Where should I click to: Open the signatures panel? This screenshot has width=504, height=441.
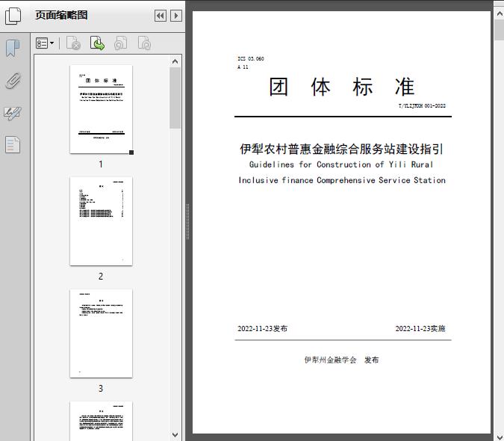(x=13, y=113)
